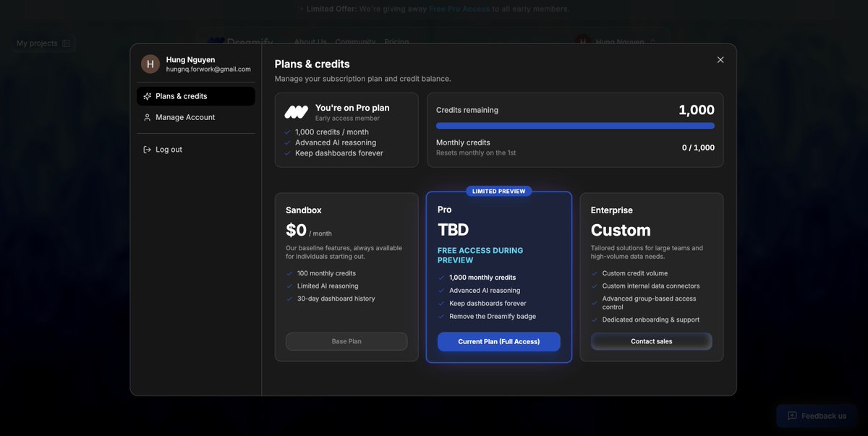868x436 pixels.
Task: Click checkmark beside Keep dashboards forever in current plan
Action: (x=287, y=153)
